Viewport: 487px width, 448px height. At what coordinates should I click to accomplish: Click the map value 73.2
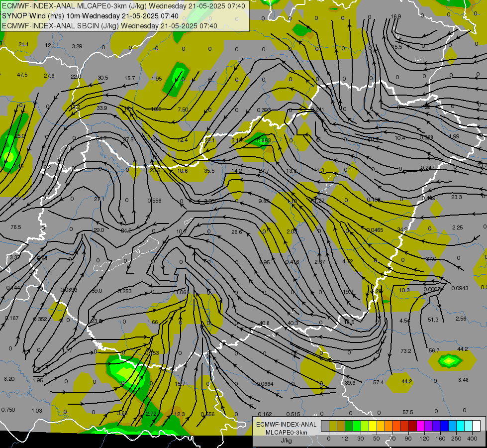[405, 351]
